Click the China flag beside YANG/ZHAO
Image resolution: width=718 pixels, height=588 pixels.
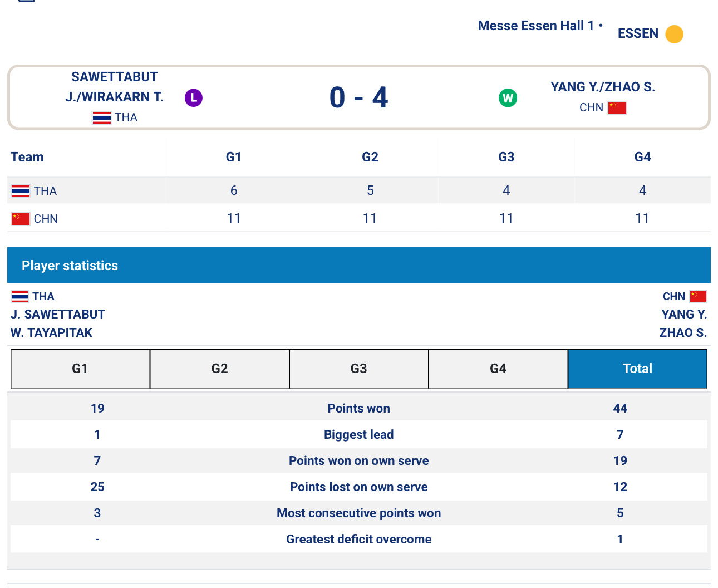pos(617,107)
